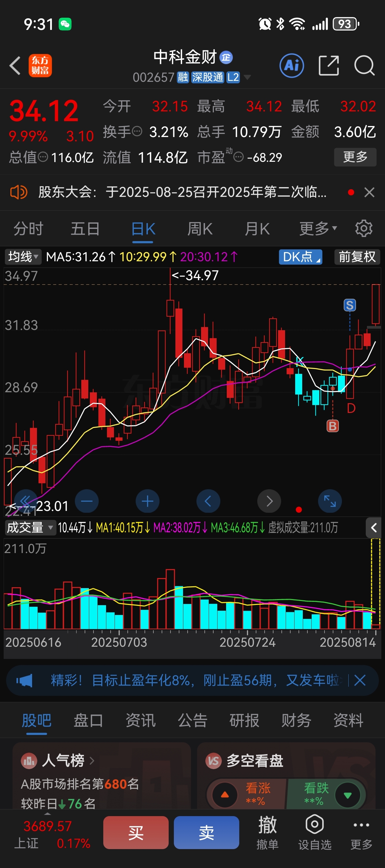
Task: Tap the speaker announcement icon
Action: 19,192
